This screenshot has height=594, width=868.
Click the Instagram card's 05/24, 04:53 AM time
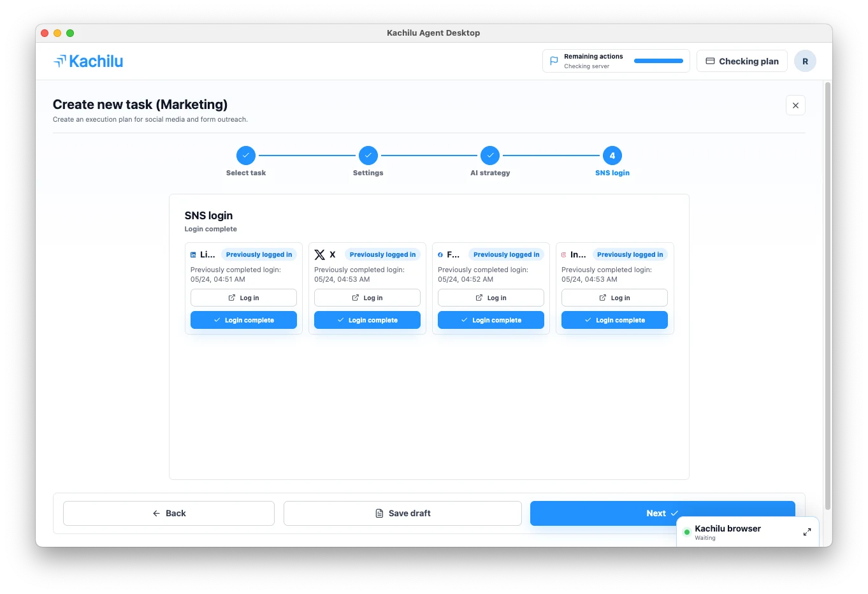pos(590,279)
